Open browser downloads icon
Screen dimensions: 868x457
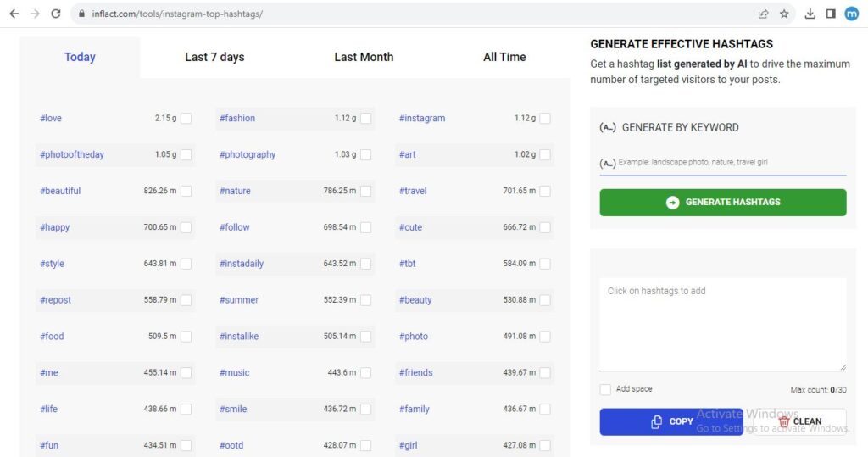(810, 14)
